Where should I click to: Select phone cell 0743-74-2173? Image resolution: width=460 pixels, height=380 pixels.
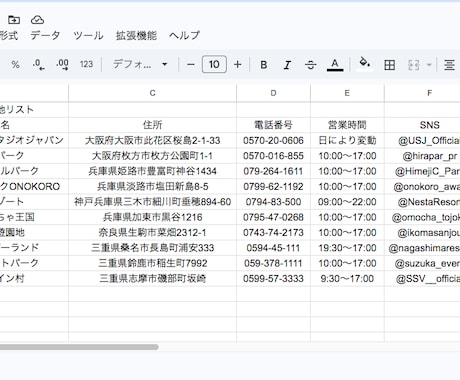point(273,232)
